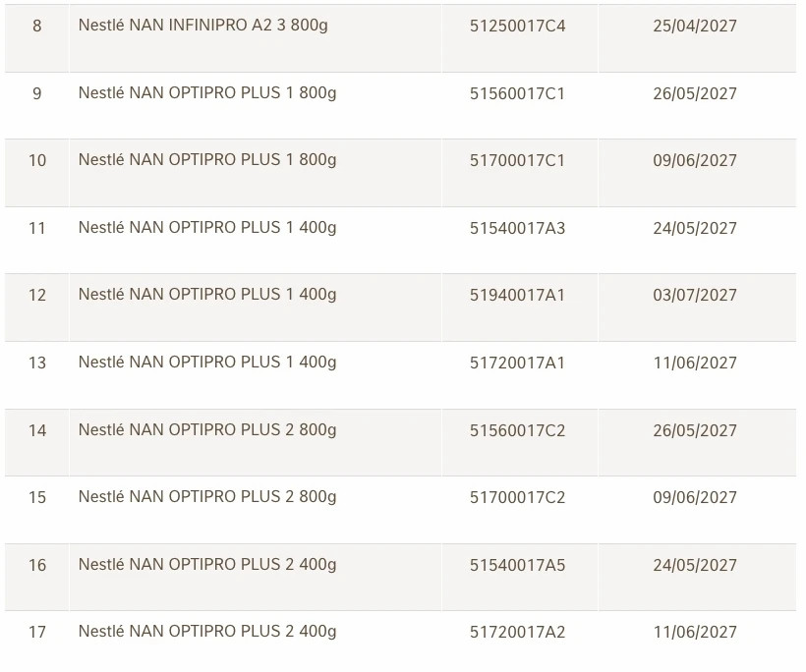806x672 pixels.
Task: Click batch code 51720017A1
Action: [x=517, y=364]
